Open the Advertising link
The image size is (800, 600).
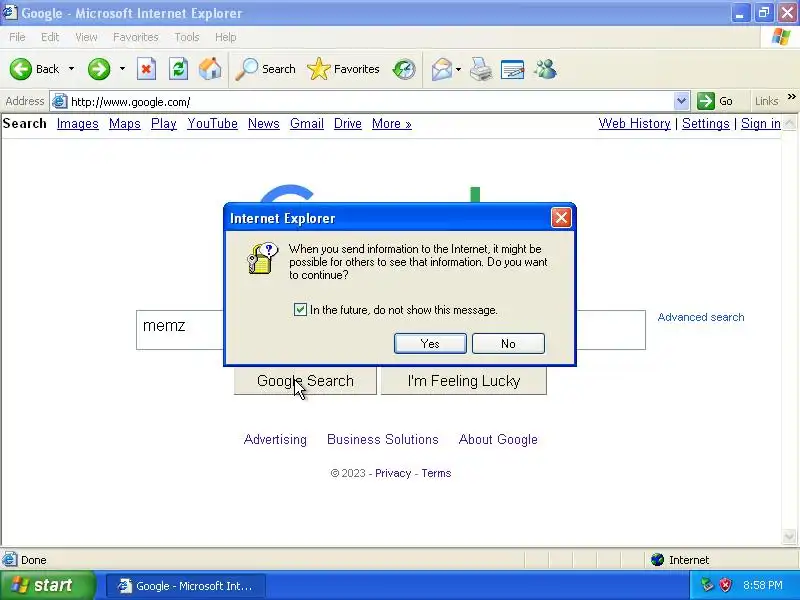click(275, 439)
